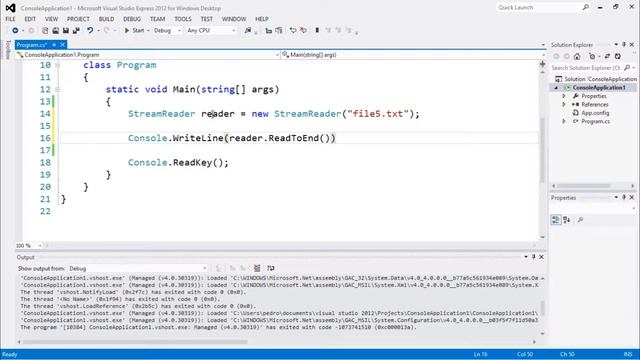
Task: Open the FILE menu
Action: pyautogui.click(x=10, y=19)
